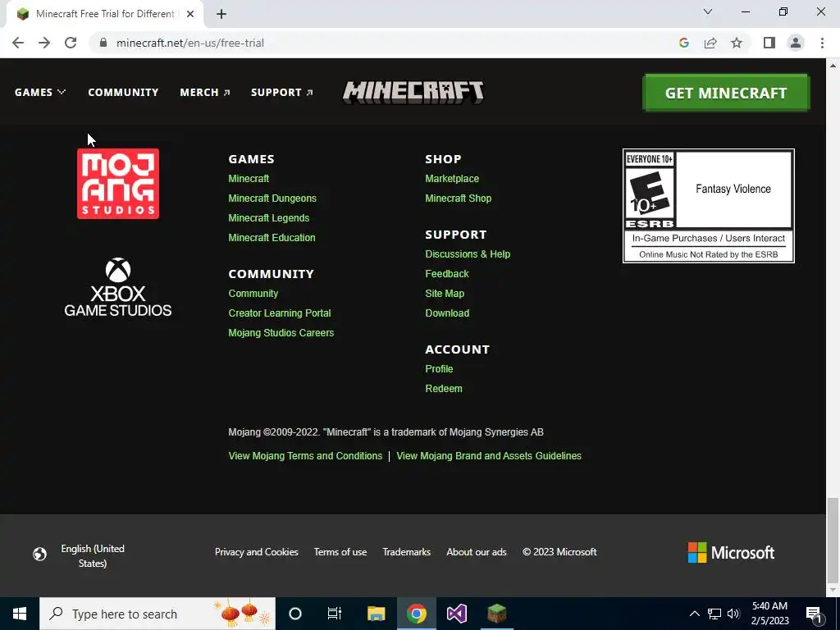The height and width of the screenshot is (630, 840).
Task: Expand the GAMES dropdown in the header
Action: click(40, 92)
